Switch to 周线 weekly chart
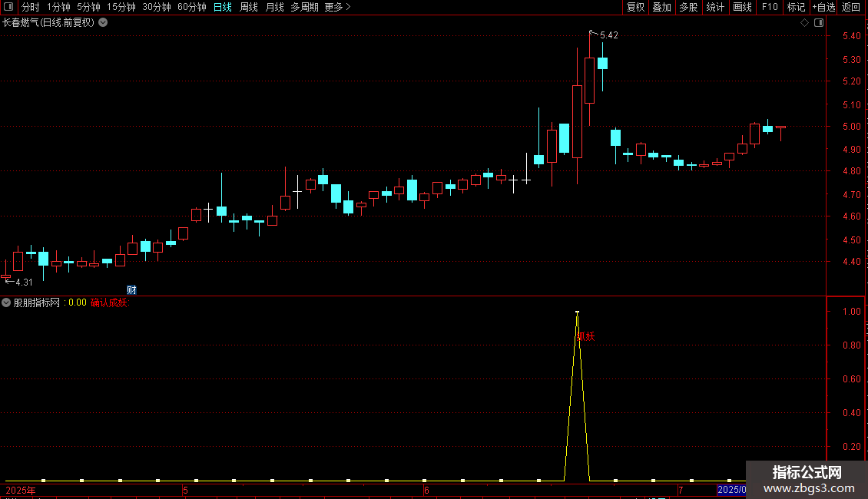Screen dimensions: 868x499 point(249,7)
